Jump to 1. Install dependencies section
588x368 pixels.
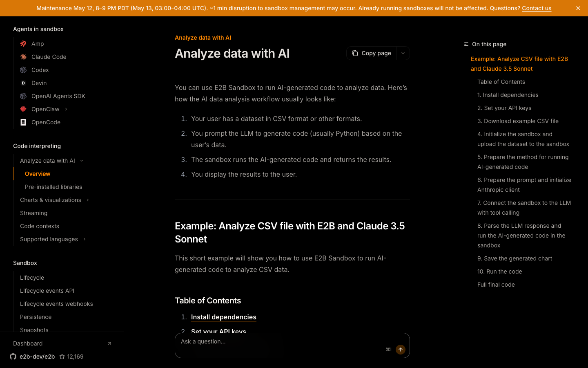508,95
